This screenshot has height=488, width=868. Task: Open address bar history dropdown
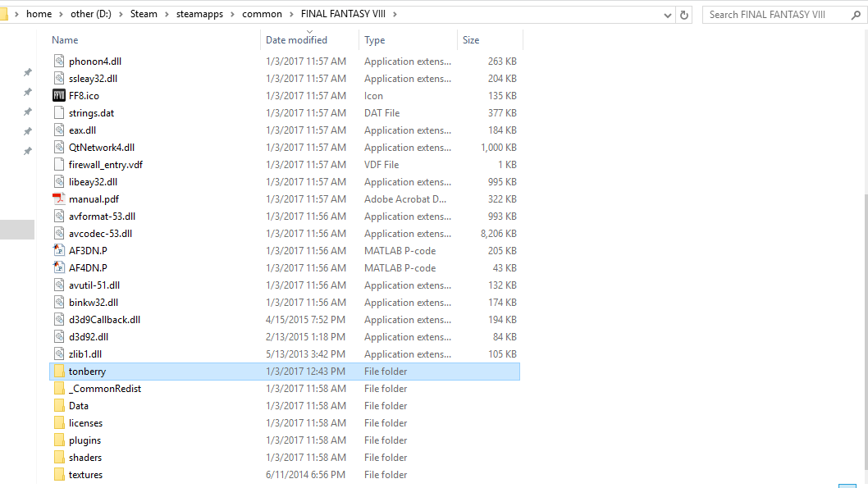pos(668,16)
